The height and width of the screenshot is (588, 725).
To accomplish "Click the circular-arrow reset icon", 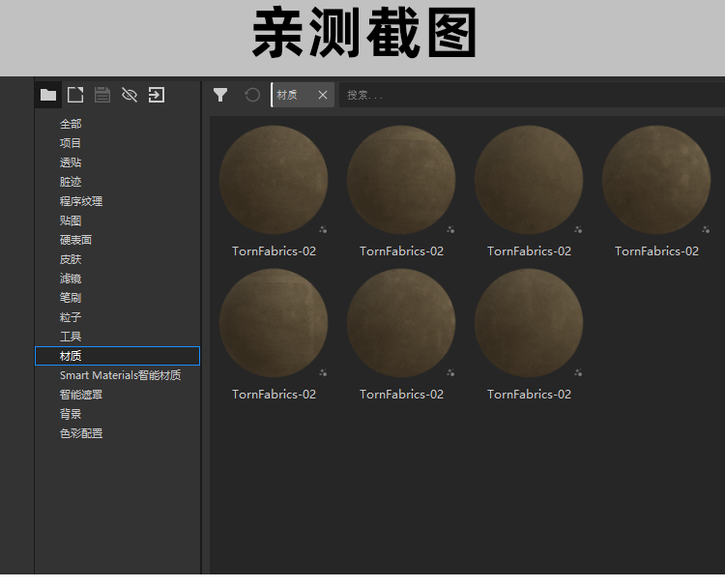I will 252,95.
